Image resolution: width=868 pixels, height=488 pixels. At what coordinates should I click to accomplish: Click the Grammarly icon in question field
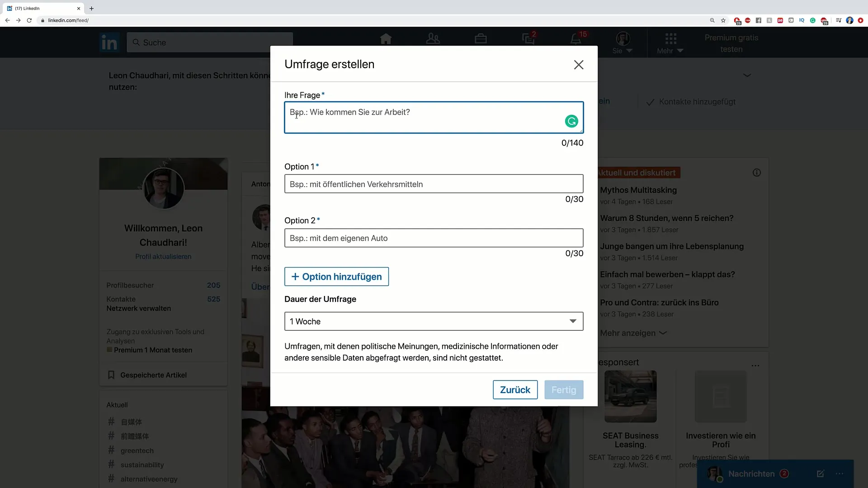[x=571, y=121]
